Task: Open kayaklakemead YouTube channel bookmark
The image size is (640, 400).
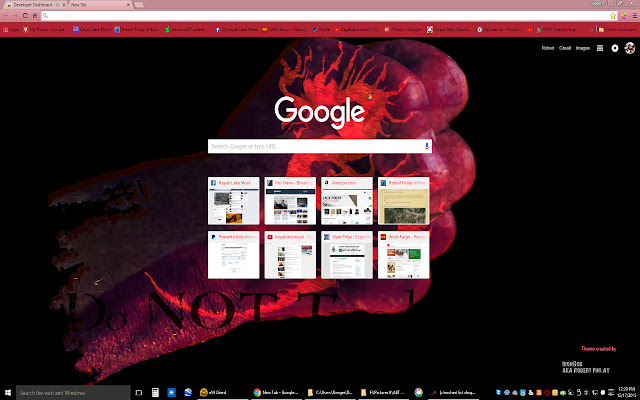Action: tap(357, 29)
